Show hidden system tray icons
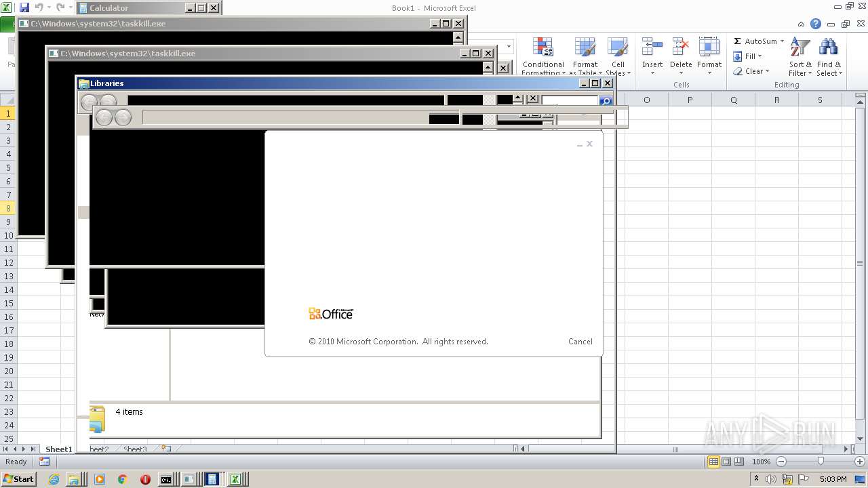Screen dimensions: 868x488 (x=755, y=479)
